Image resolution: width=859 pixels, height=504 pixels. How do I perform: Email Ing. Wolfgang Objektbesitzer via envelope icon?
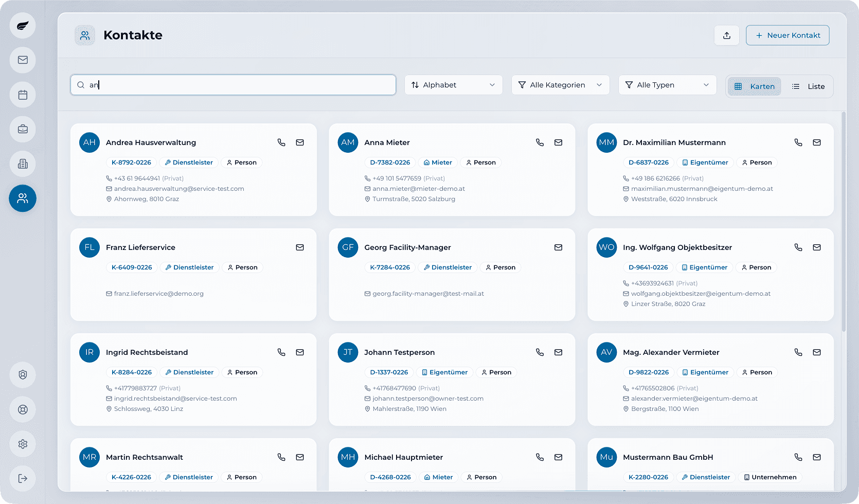pos(817,247)
